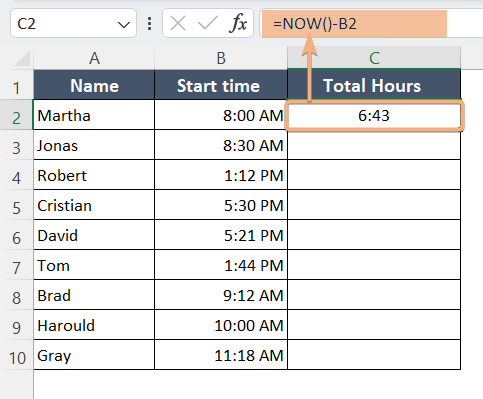Select the cell containing Jonas

[94, 145]
